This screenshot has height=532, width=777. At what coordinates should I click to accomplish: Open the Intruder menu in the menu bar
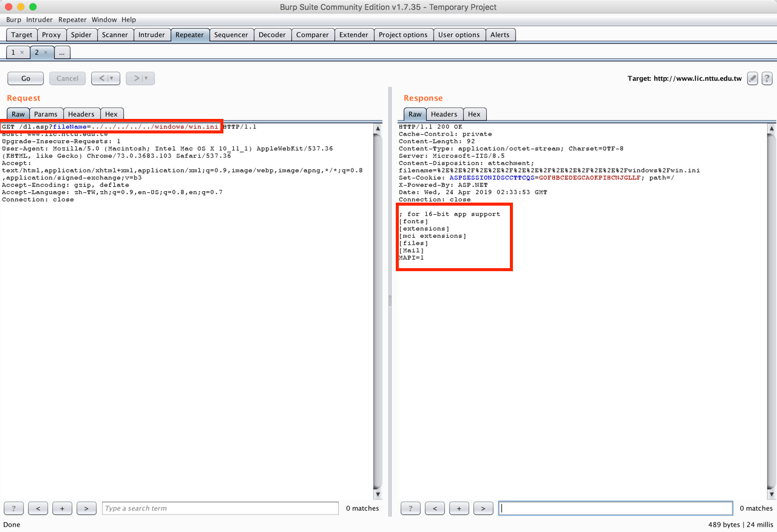(x=39, y=19)
